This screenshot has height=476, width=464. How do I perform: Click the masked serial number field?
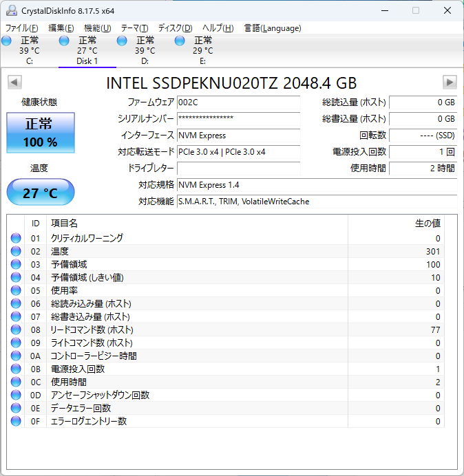click(x=238, y=119)
